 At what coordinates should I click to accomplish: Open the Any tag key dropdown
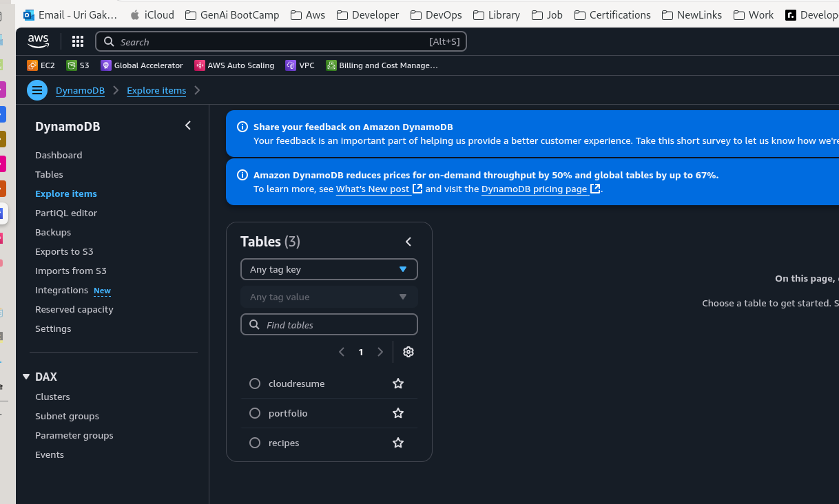click(329, 269)
